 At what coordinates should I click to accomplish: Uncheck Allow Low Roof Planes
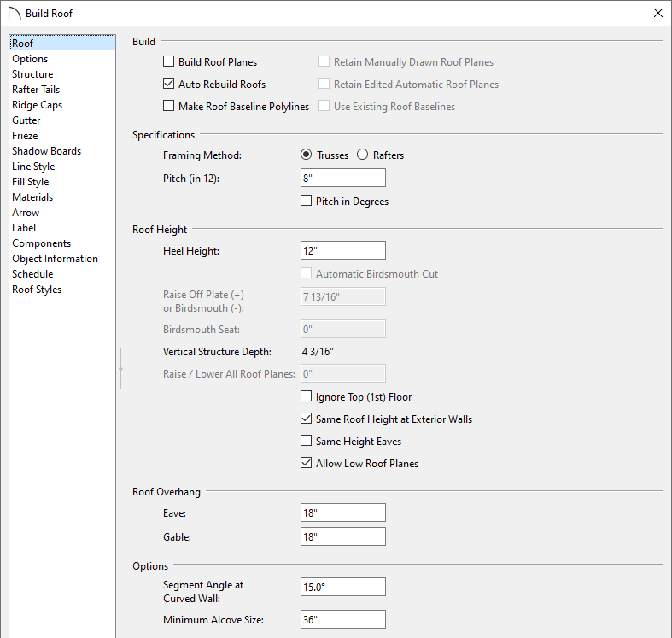coord(306,463)
